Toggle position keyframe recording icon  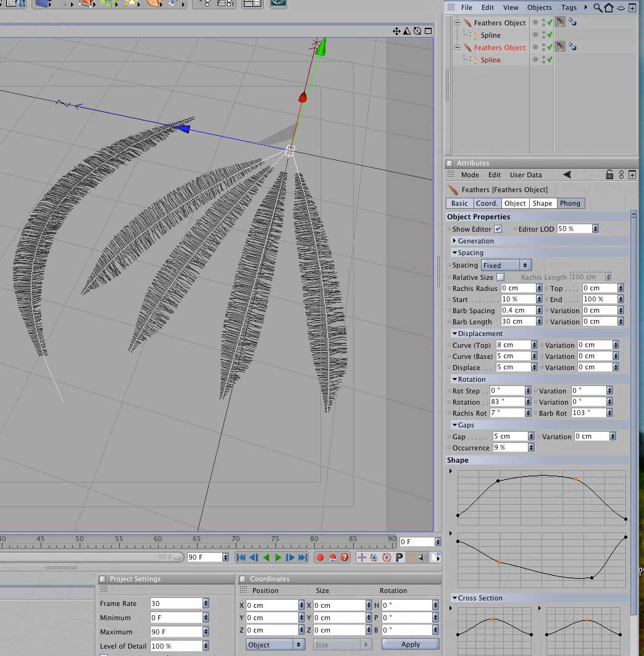(362, 557)
